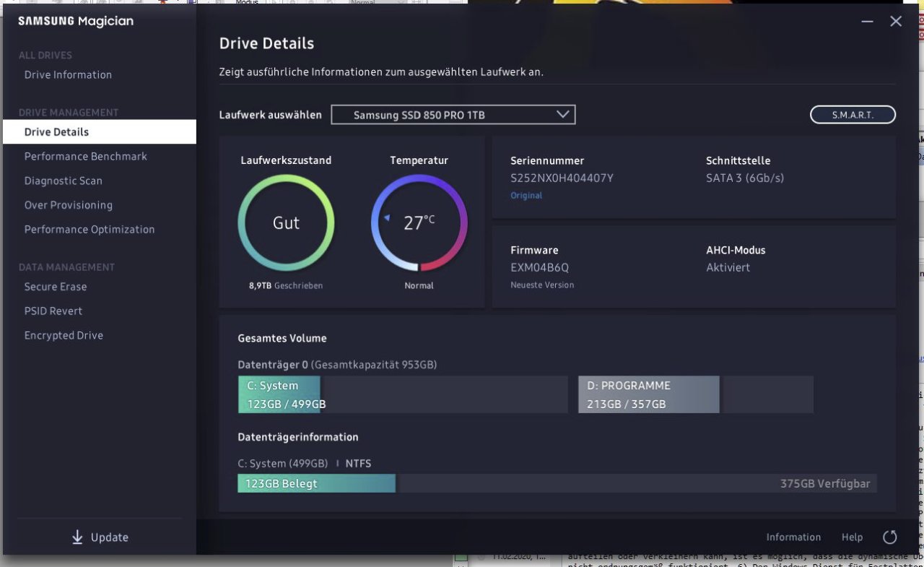This screenshot has width=924, height=567.
Task: Open Performance Benchmark section
Action: pos(85,157)
